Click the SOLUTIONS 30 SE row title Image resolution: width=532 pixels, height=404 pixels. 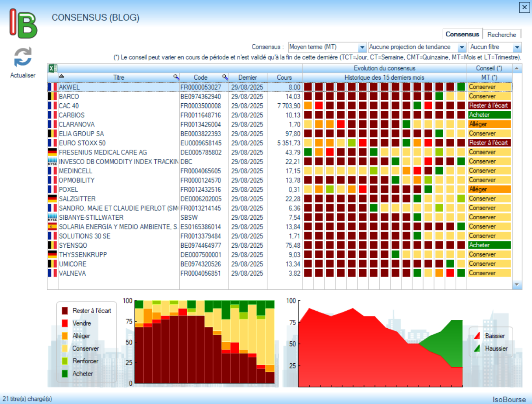(85, 236)
